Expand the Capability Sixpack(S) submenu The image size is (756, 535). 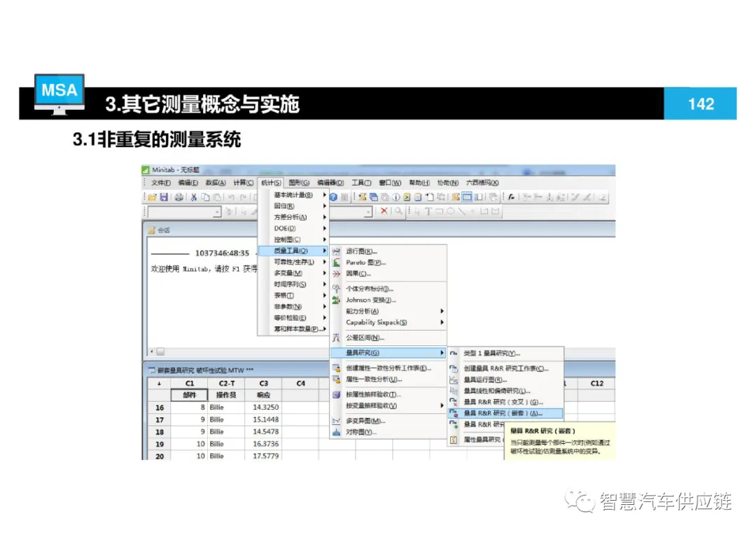click(388, 322)
